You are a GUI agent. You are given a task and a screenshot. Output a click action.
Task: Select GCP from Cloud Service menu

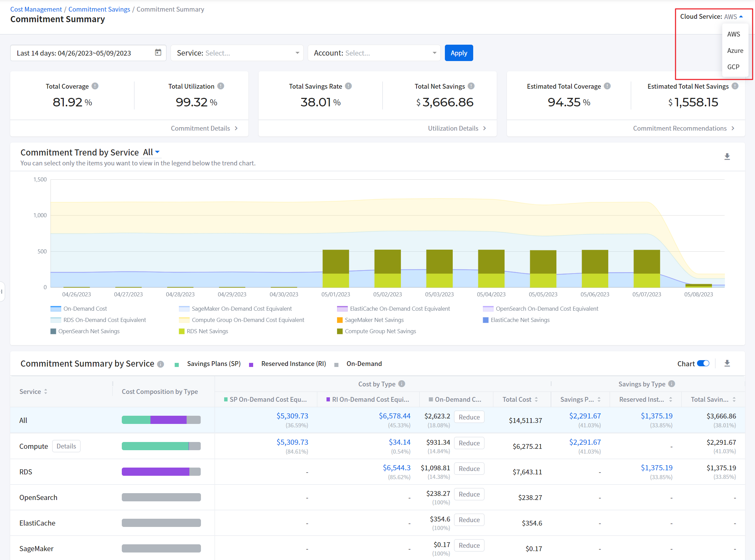tap(733, 67)
